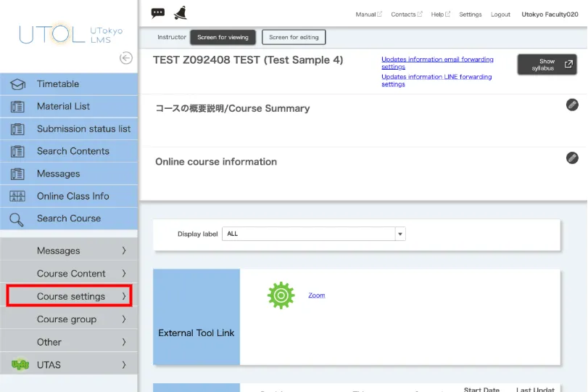
Task: Switch to Screen for editing
Action: [294, 37]
